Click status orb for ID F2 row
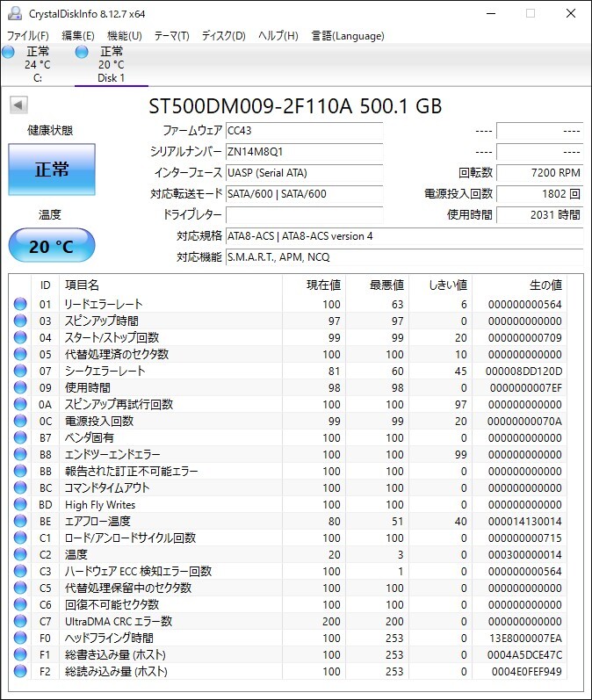The height and width of the screenshot is (700, 592). click(x=20, y=671)
